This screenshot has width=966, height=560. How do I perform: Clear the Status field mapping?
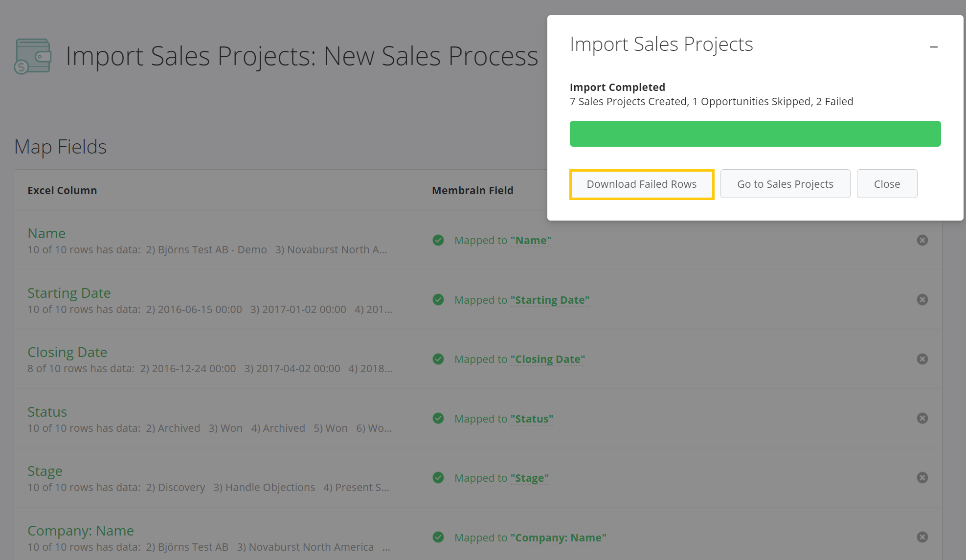click(x=922, y=418)
